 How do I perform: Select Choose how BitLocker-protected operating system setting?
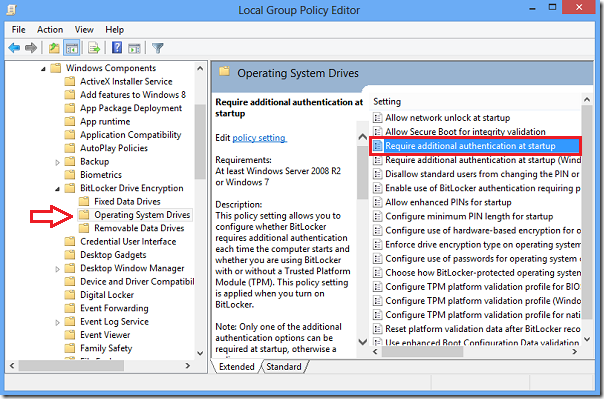pos(482,273)
